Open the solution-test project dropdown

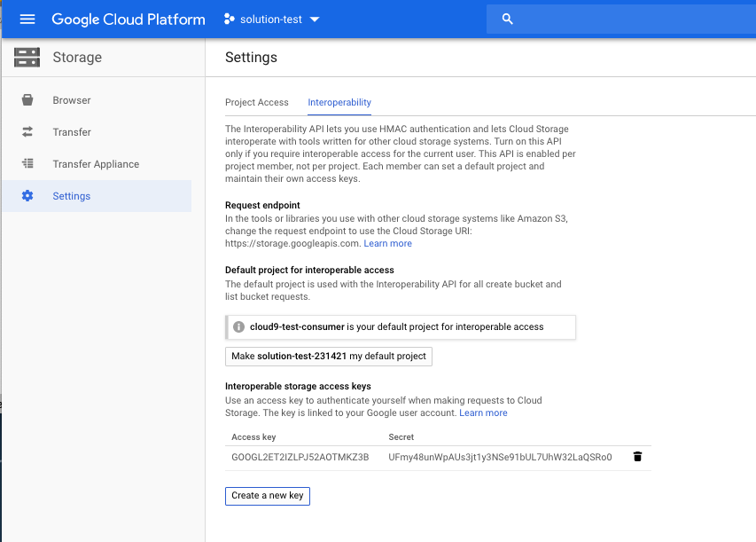tap(271, 20)
